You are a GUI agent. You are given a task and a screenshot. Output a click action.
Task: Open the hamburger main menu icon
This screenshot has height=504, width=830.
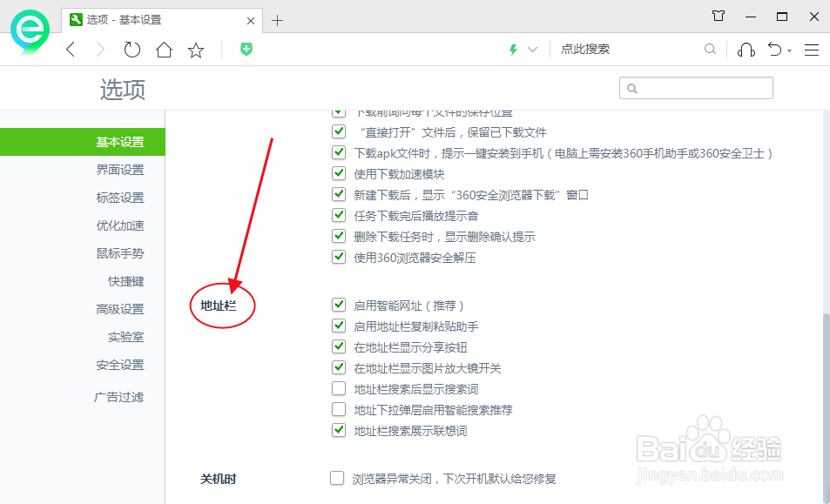click(x=812, y=50)
